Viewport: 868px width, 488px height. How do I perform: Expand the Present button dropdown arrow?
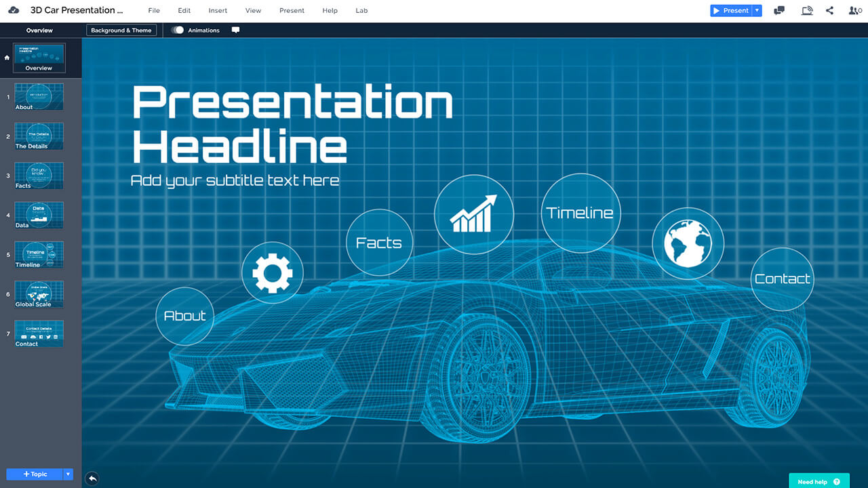(757, 10)
